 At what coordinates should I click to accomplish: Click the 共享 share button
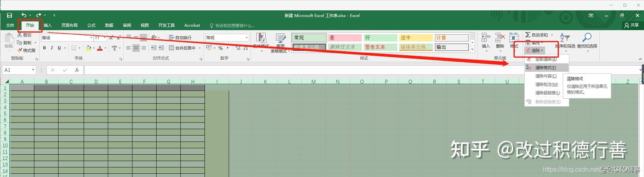(632, 25)
